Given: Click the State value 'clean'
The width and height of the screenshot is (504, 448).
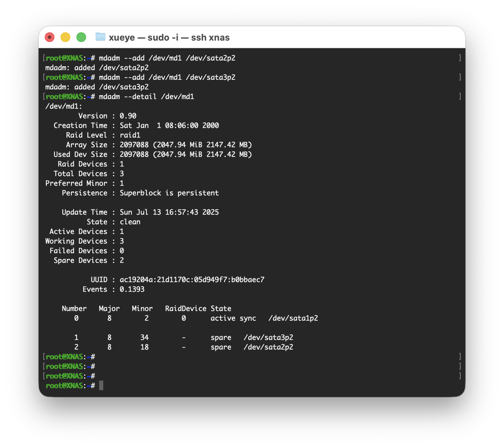Looking at the screenshot, I should (x=130, y=222).
